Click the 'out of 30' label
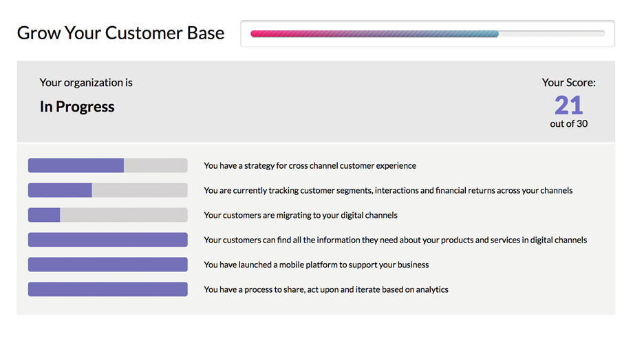Image resolution: width=644 pixels, height=350 pixels. (x=568, y=124)
